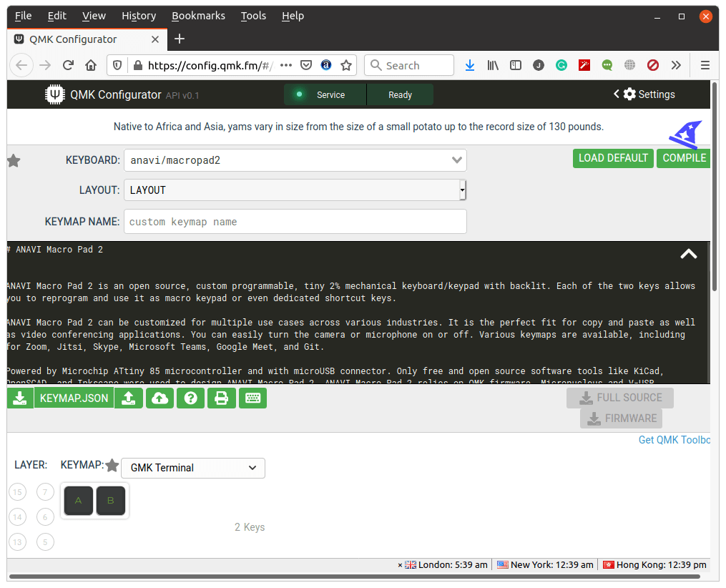Viewport: 726px width, 588px height.
Task: Click the LOAD DEFAULT button
Action: coord(613,158)
